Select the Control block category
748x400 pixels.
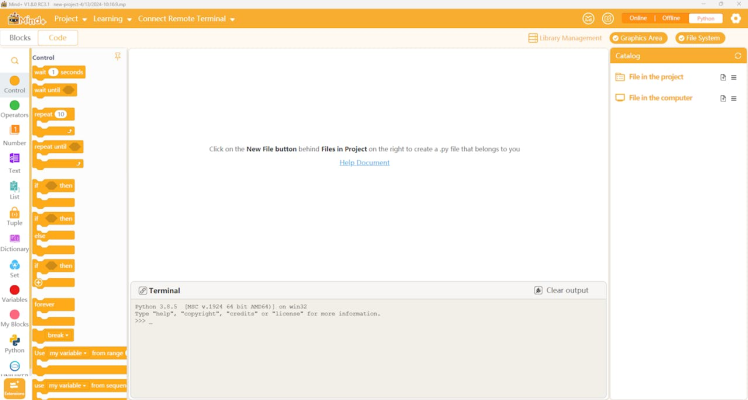coord(14,84)
